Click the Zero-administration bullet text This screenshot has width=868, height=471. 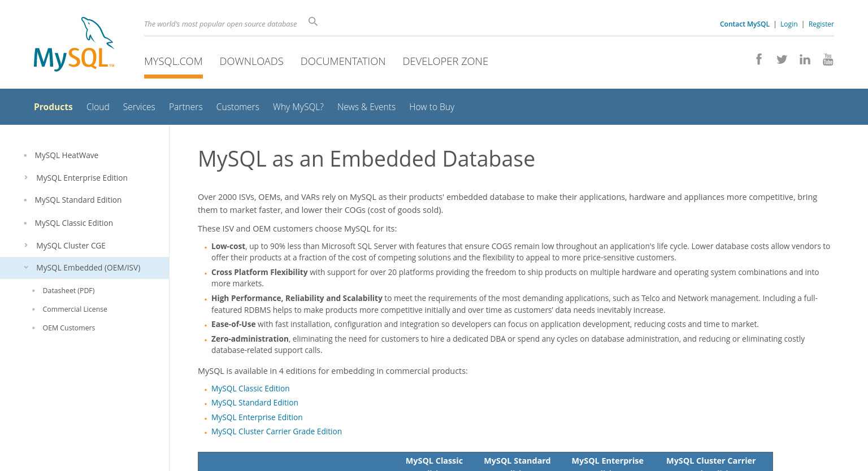click(250, 339)
